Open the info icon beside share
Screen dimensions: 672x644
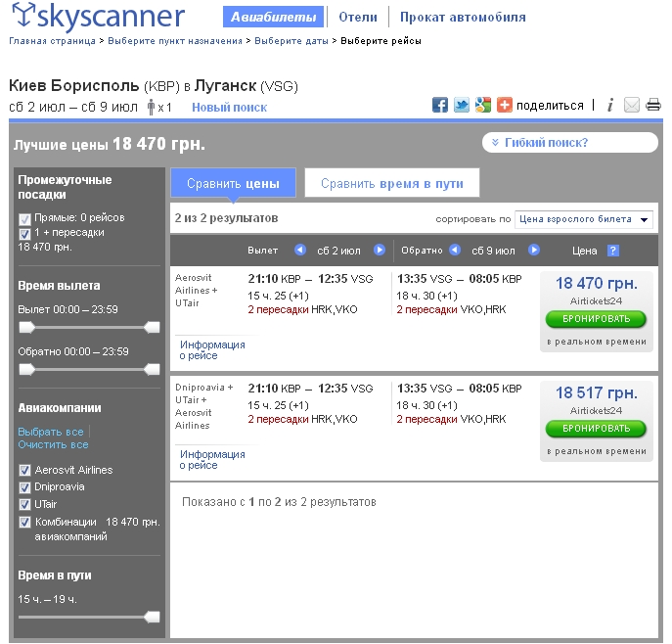[609, 105]
